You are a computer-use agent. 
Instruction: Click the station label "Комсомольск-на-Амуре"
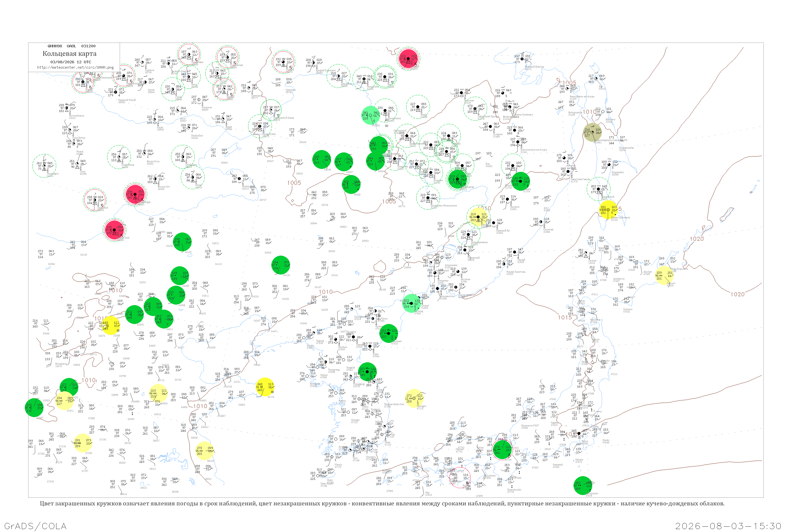[x=534, y=149]
